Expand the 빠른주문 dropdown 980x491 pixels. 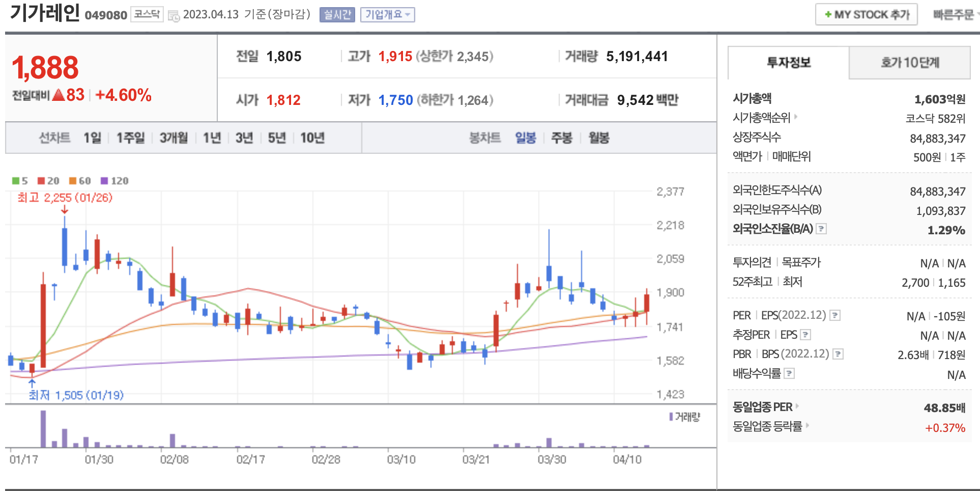pyautogui.click(x=955, y=15)
